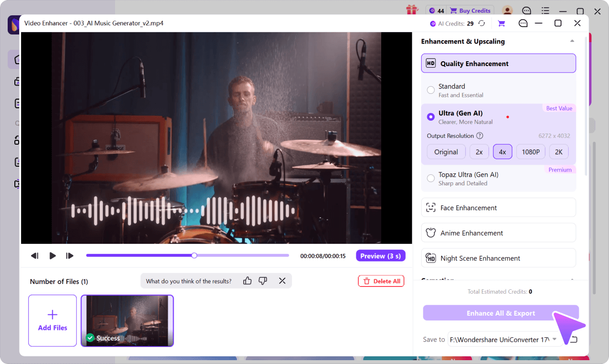Screen dimensions: 609x364
Task: Collapse the Enhancement & Upscaling section
Action: click(572, 41)
